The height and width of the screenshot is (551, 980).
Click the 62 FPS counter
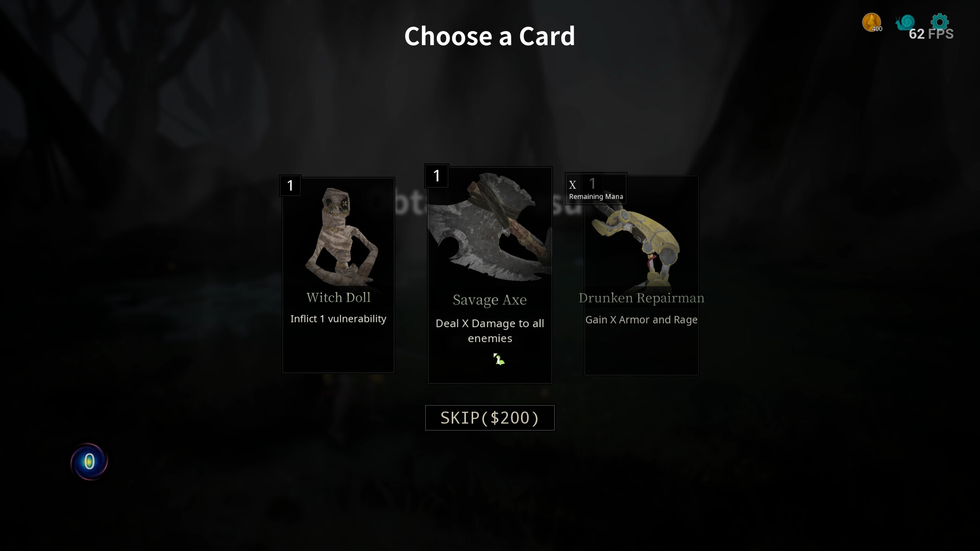(932, 34)
